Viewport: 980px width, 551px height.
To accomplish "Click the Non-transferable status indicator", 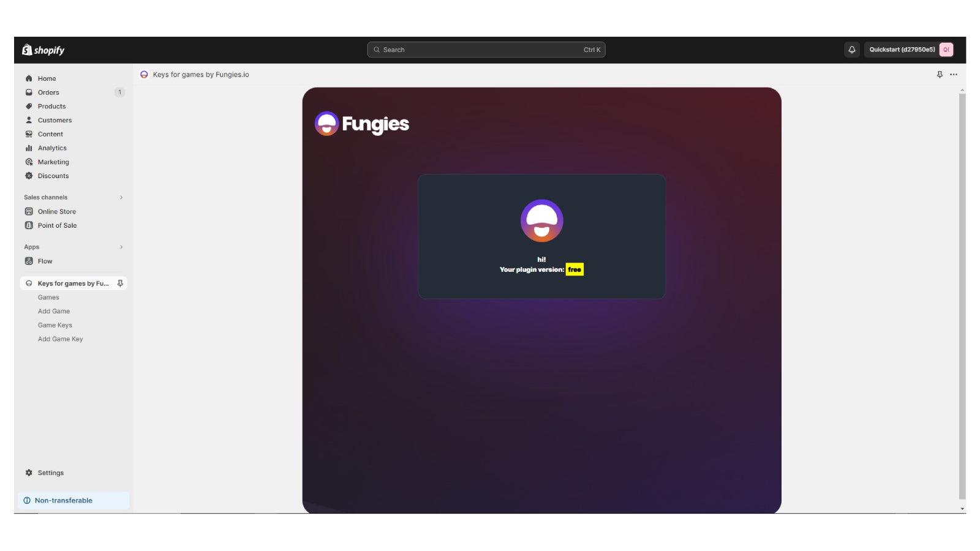I will tap(62, 500).
